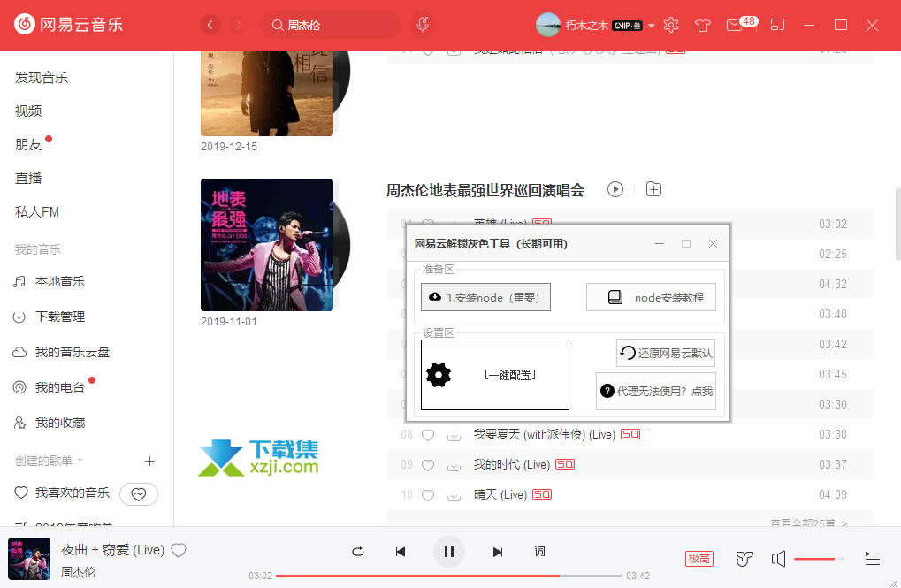901x588 pixels.
Task: Open 私人FM in the sidebar
Action: pyautogui.click(x=37, y=212)
